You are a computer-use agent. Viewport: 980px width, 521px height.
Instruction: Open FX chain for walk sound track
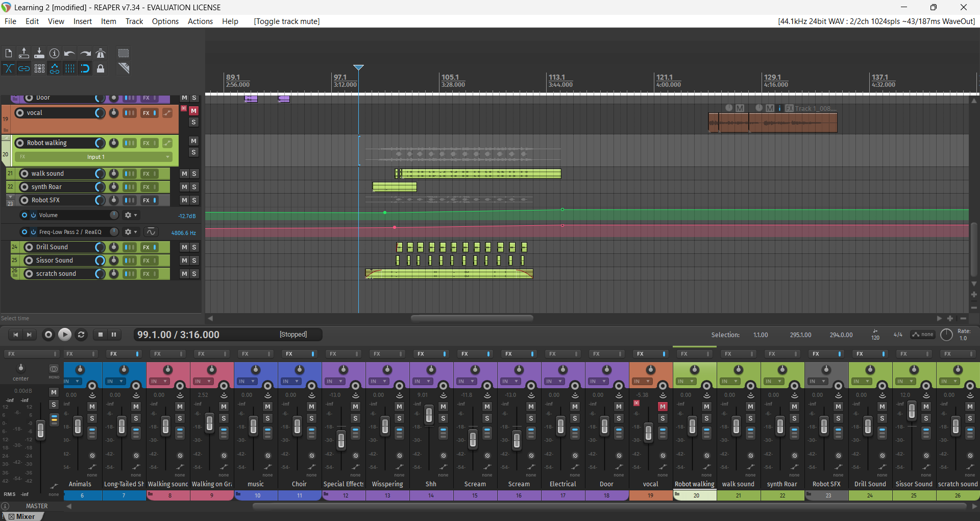click(x=146, y=174)
